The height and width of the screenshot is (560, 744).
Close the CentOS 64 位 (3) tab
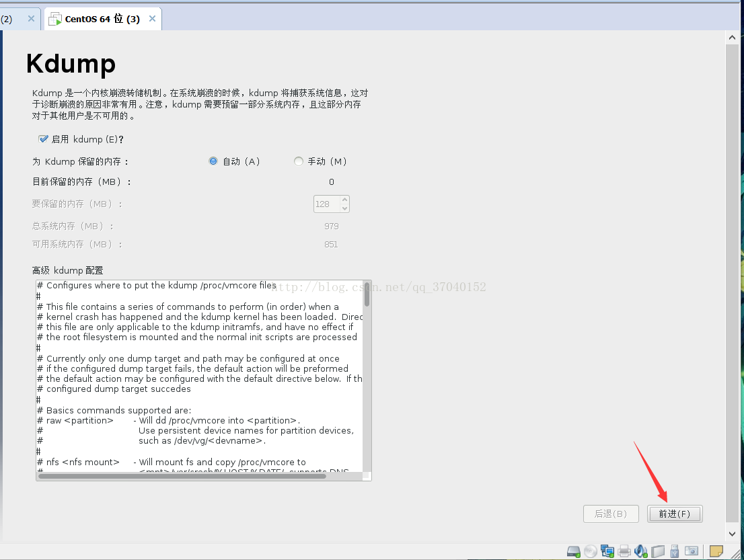click(x=152, y=19)
